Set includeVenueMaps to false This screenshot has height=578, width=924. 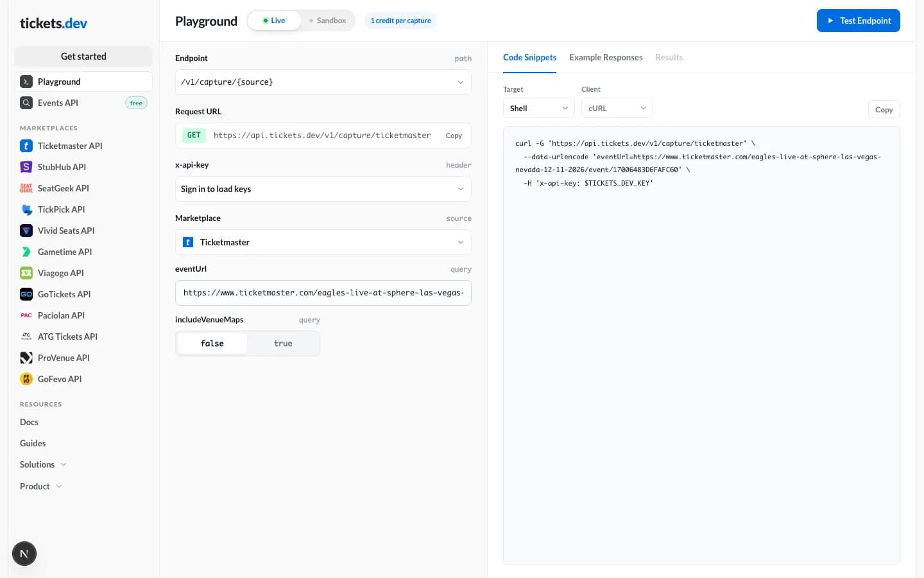click(x=212, y=344)
